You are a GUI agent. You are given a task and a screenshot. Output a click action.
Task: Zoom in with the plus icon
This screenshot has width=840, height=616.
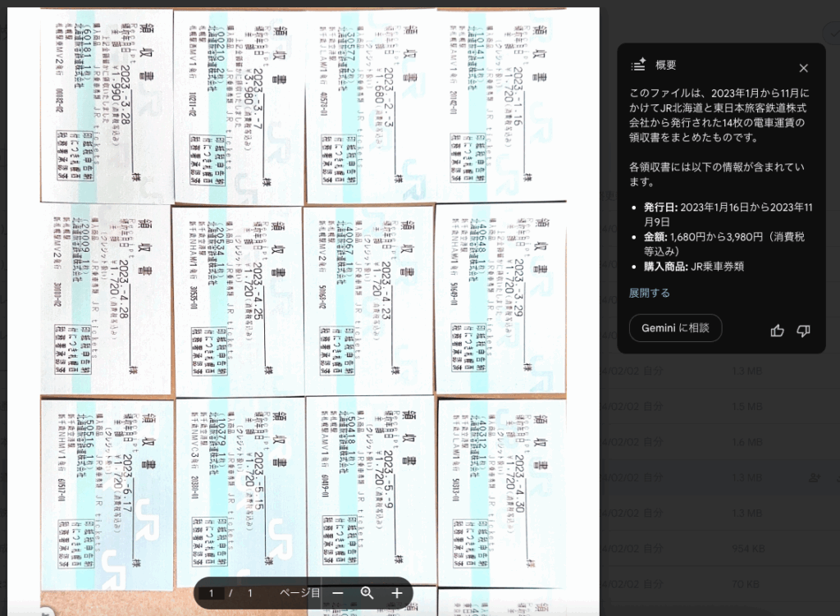coord(397,593)
